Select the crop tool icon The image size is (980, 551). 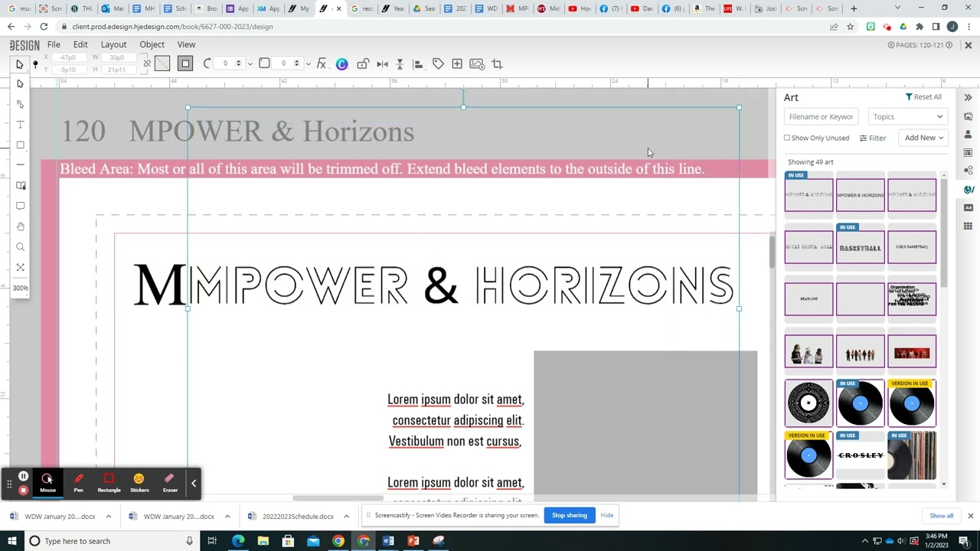[x=497, y=64]
